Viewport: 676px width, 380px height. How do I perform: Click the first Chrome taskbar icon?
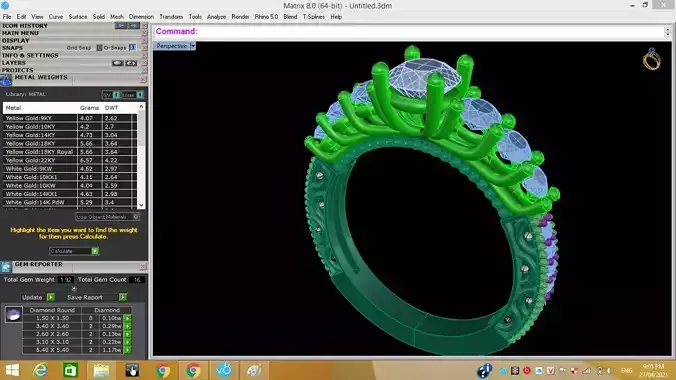point(163,371)
